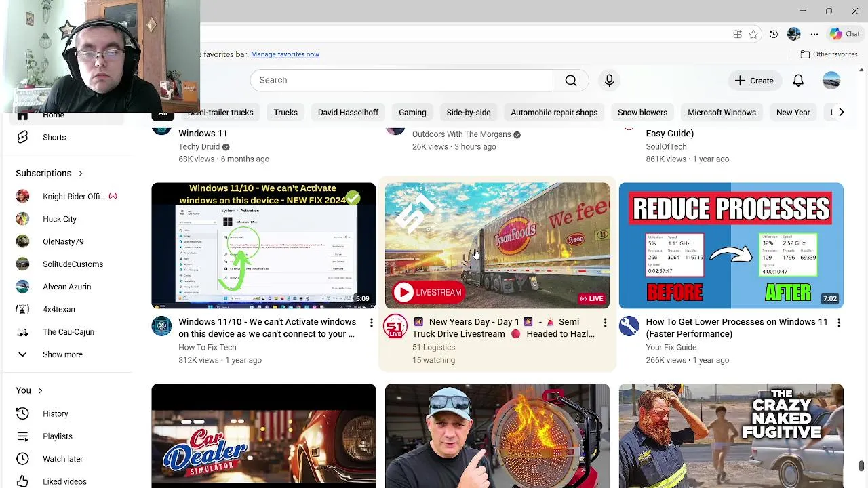Viewport: 868px width, 488px height.
Task: Open Liked videos in sidebar
Action: tap(68, 481)
